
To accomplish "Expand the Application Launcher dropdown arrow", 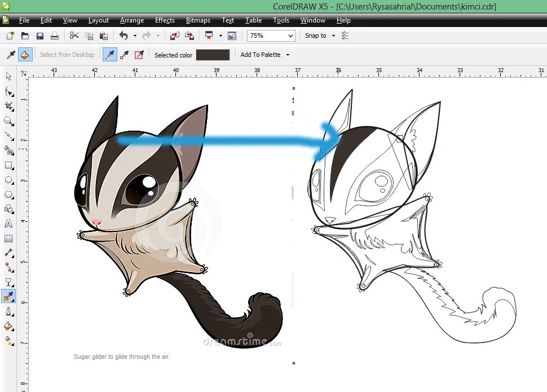I will pos(220,35).
